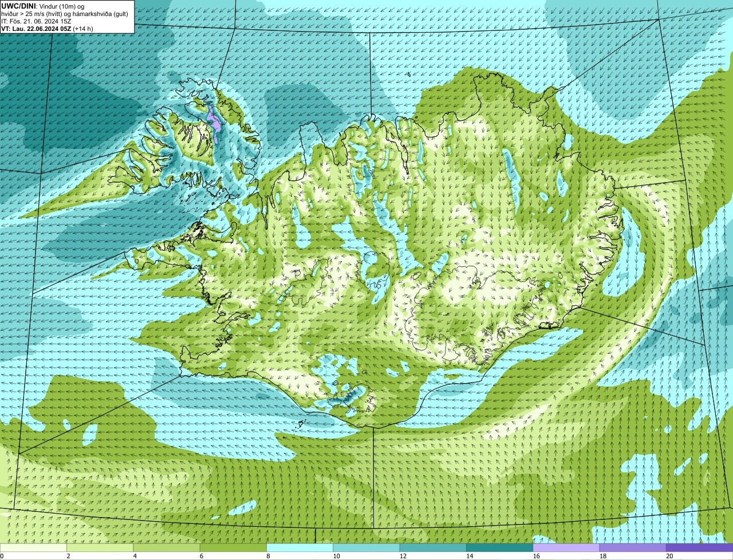Screen dimensions: 733x560
Task: Click the "2" label on the color scale
Action: point(68,556)
